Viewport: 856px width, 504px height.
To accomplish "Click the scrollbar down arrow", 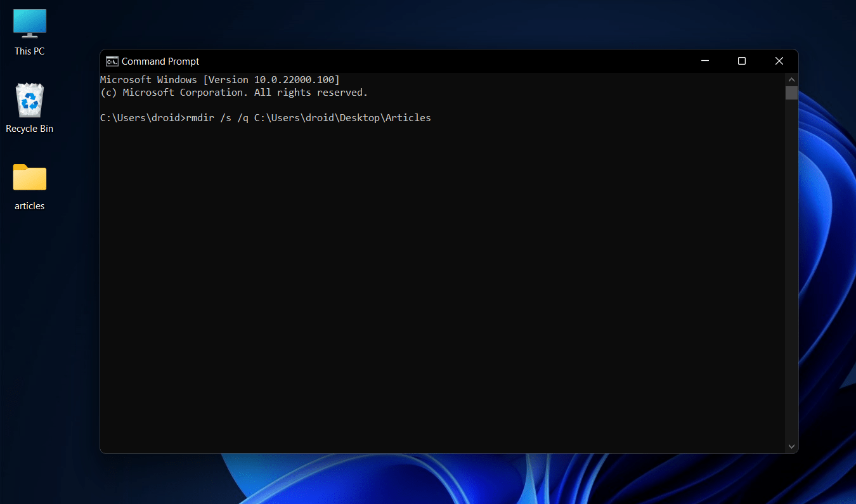I will pos(791,446).
